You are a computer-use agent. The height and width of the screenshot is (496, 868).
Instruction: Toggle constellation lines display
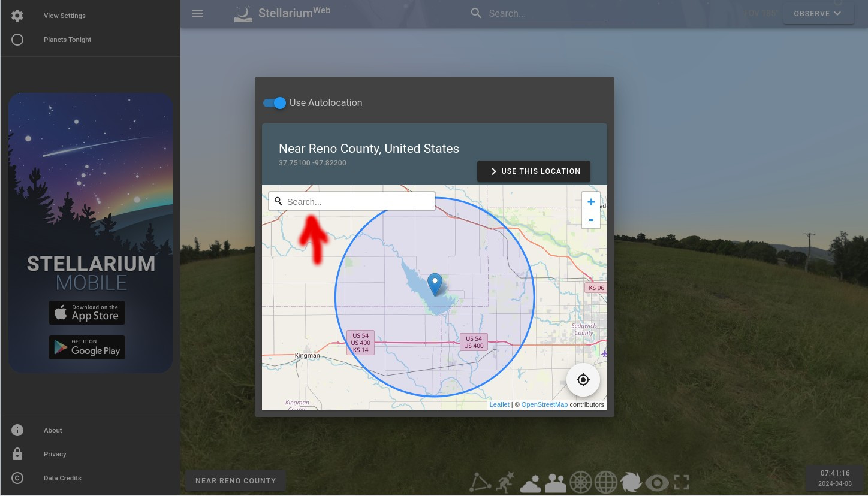[x=480, y=482]
